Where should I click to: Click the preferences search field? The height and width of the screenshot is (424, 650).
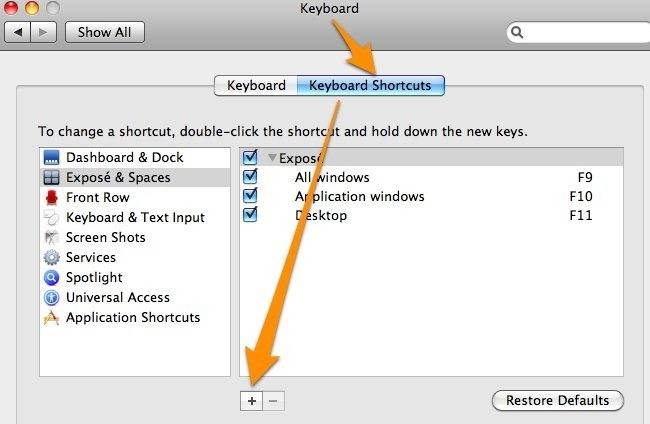pos(578,32)
